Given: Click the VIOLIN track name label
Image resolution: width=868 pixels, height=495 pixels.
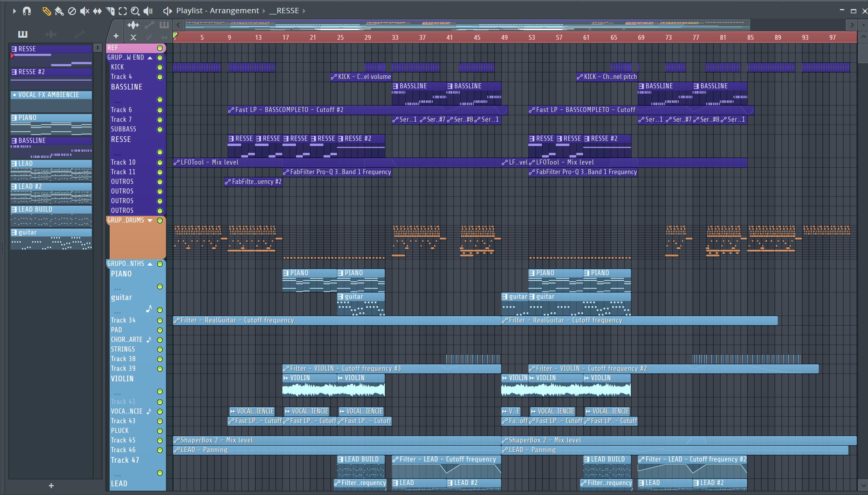Looking at the screenshot, I should coord(122,379).
